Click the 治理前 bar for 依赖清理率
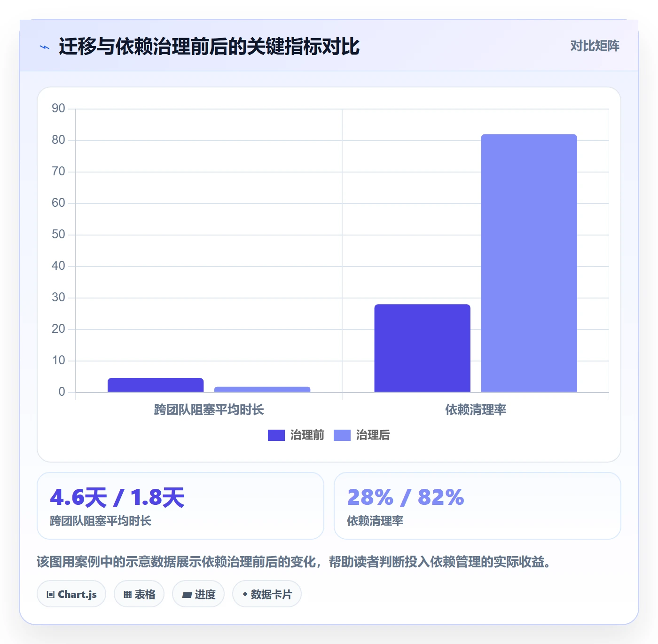The width and height of the screenshot is (658, 644). 422,348
